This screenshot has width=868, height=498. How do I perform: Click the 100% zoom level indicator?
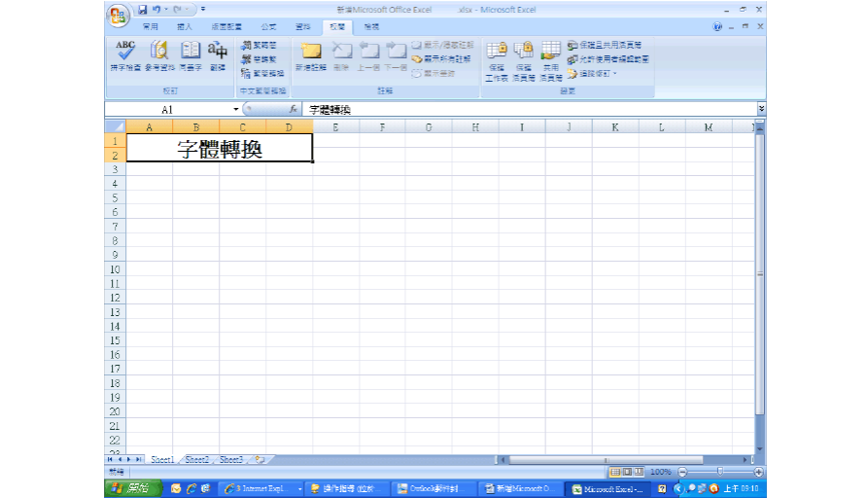660,472
